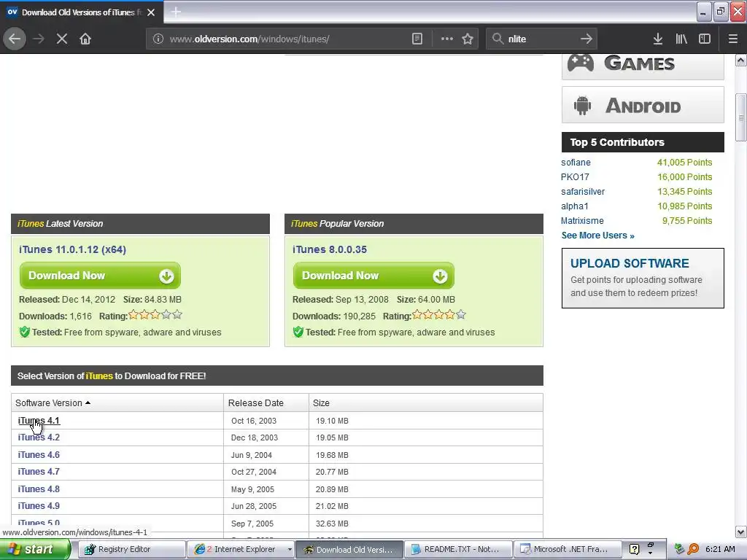The width and height of the screenshot is (747, 560).
Task: Rate iTunes 11.0.1.12 using its stars
Action: pos(155,315)
